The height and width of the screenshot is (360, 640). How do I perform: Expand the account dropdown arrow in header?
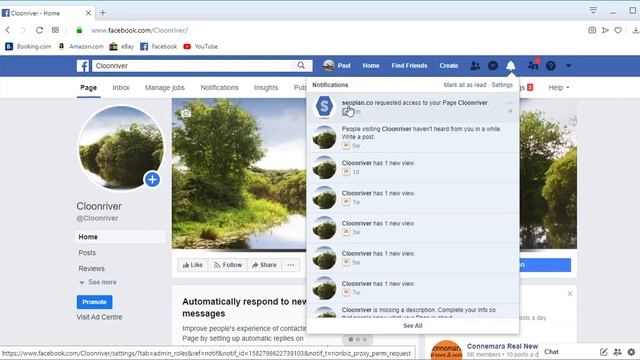[568, 66]
